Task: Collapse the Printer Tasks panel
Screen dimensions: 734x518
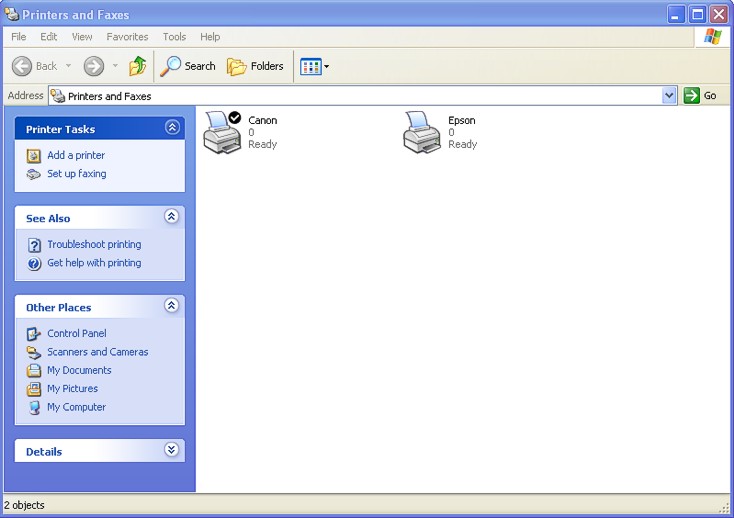Action: pos(172,127)
